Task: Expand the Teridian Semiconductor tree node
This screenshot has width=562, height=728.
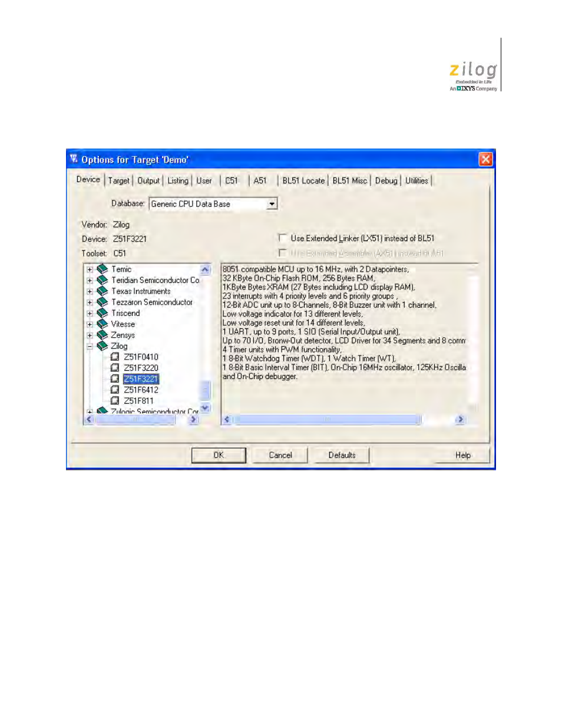Action: (90, 281)
